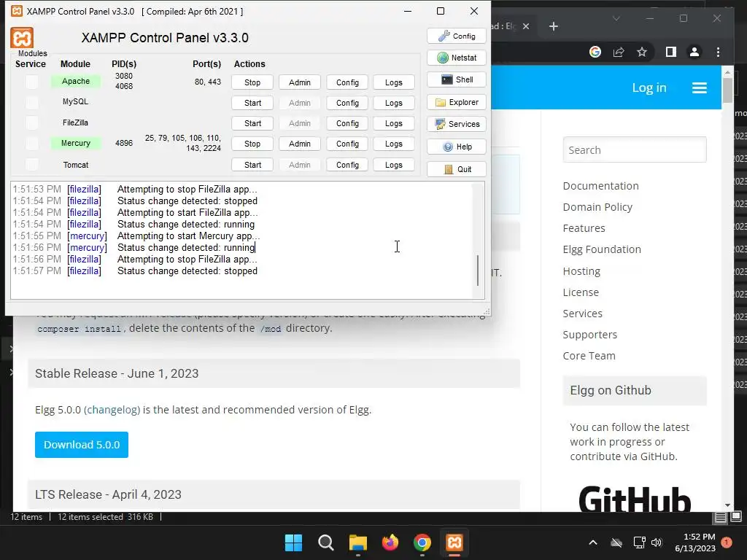The image size is (747, 560).
Task: Open Chrome three-dot menu
Action: (718, 52)
